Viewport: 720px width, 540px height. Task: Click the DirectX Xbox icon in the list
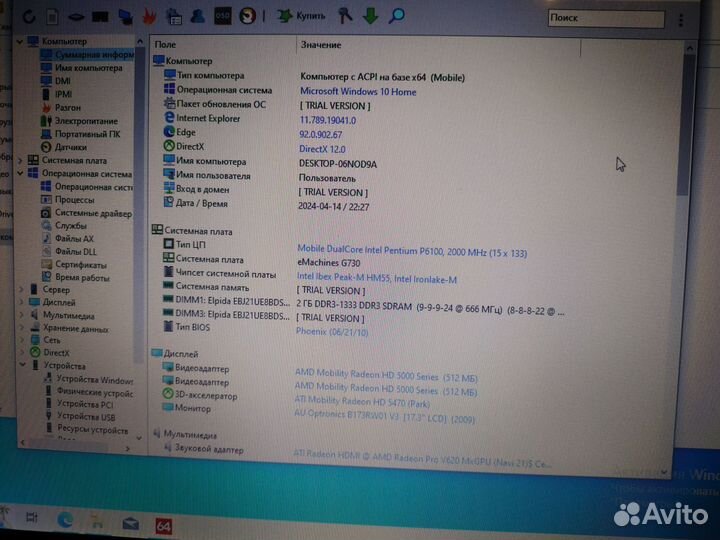point(169,146)
